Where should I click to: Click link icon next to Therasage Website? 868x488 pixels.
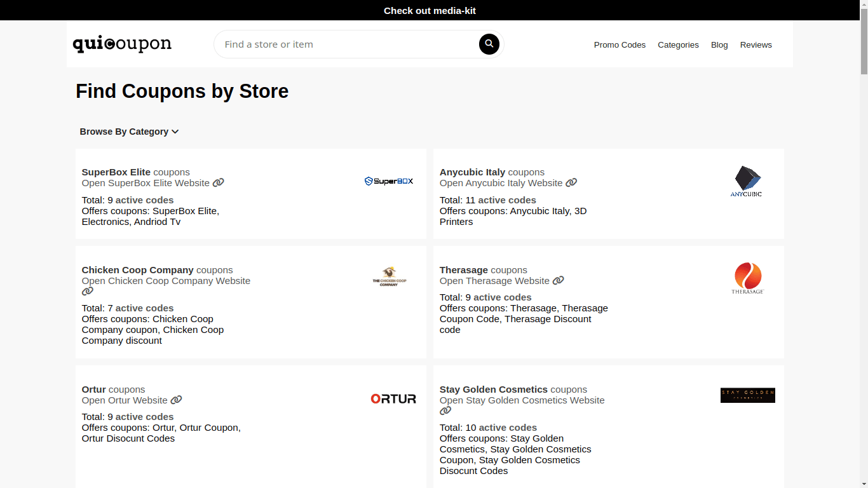point(559,281)
